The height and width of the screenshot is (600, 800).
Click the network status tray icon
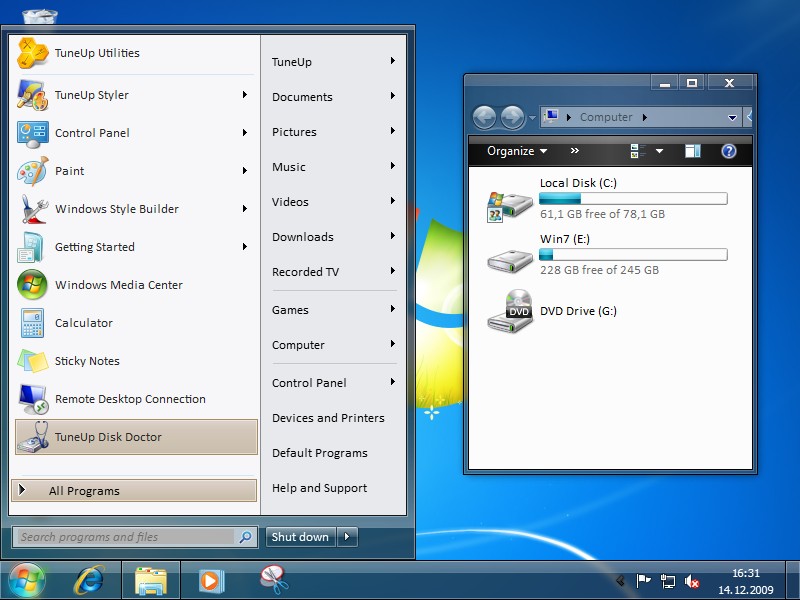pyautogui.click(x=667, y=581)
